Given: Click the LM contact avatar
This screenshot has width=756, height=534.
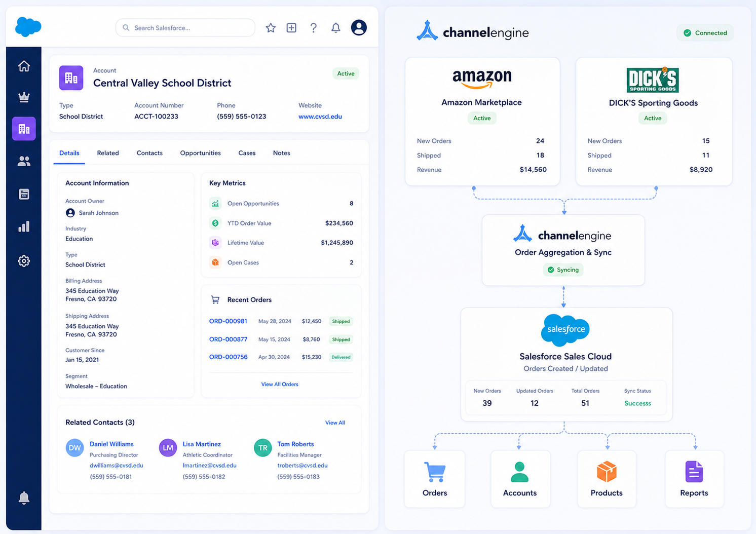Looking at the screenshot, I should click(x=168, y=448).
